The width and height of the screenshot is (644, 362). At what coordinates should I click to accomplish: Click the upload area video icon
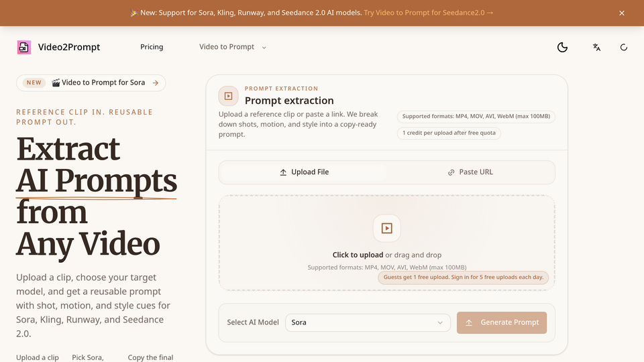pyautogui.click(x=387, y=228)
